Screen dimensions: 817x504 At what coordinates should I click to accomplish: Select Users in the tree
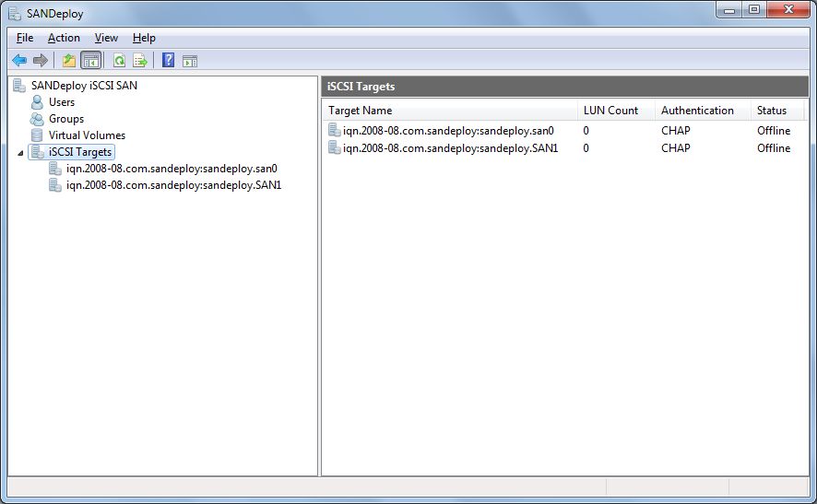62,102
